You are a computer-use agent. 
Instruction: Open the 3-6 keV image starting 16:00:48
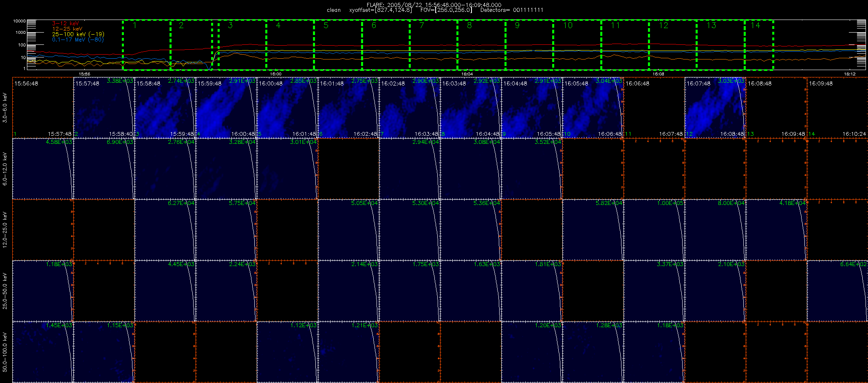tap(287, 108)
